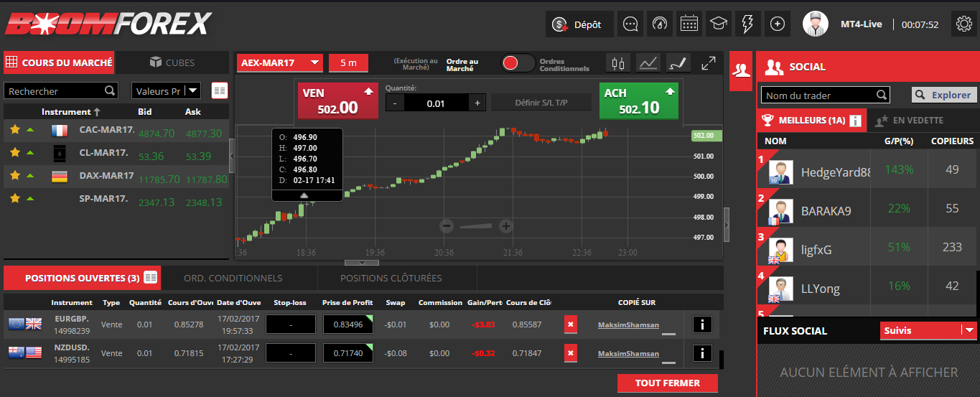Select the candlestick chart type icon
Screen dimensions: 980x397
point(618,63)
